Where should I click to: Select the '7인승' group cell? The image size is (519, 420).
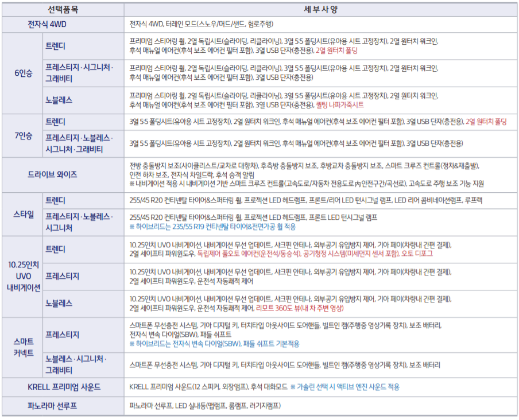(x=23, y=135)
